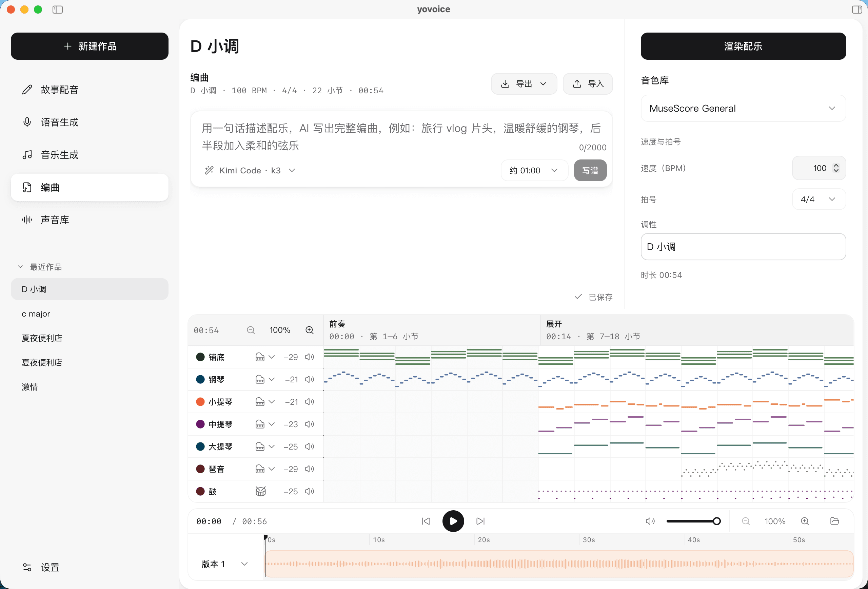Open the 约 01:00 duration dropdown

(534, 170)
